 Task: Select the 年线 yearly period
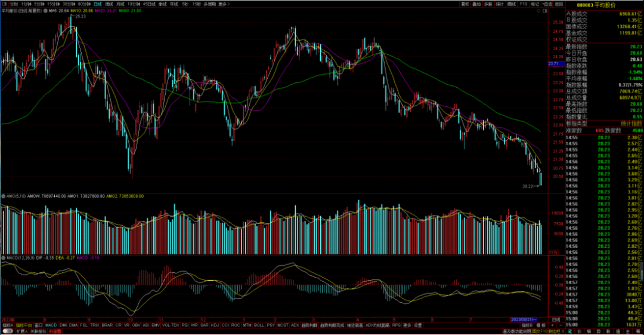[x=174, y=4]
